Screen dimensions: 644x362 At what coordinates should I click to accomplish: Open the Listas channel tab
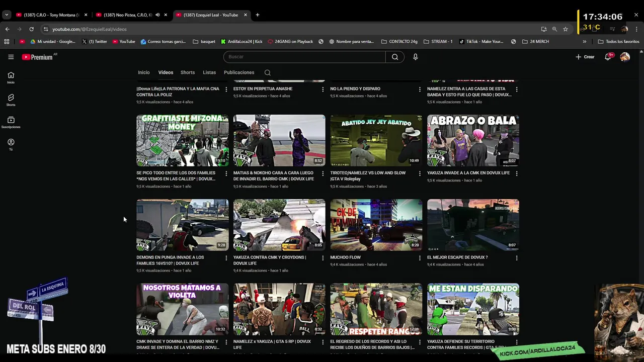pyautogui.click(x=209, y=72)
